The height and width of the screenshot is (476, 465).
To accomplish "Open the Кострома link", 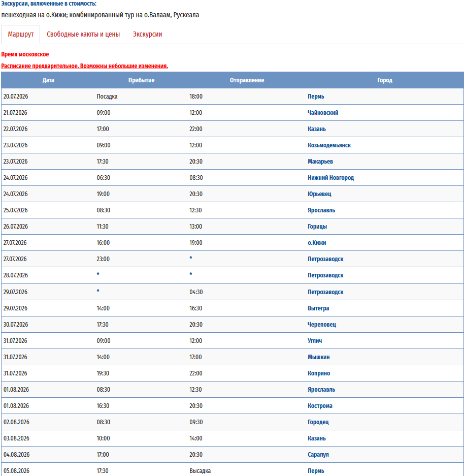I will coord(320,406).
